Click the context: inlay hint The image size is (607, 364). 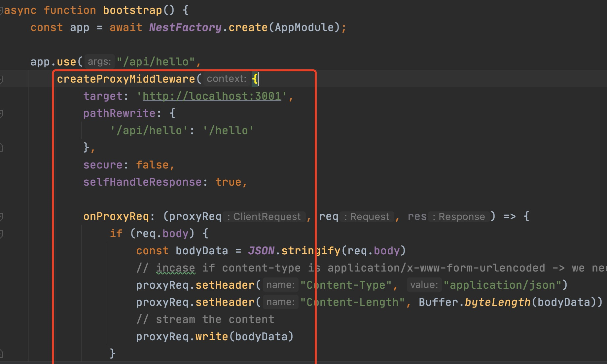tap(227, 79)
